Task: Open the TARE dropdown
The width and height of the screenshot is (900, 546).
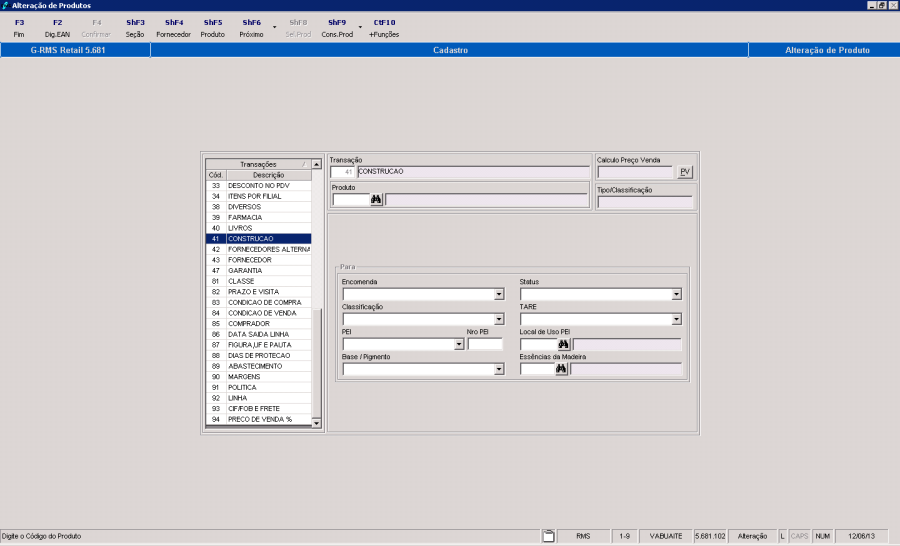Action: pos(676,319)
